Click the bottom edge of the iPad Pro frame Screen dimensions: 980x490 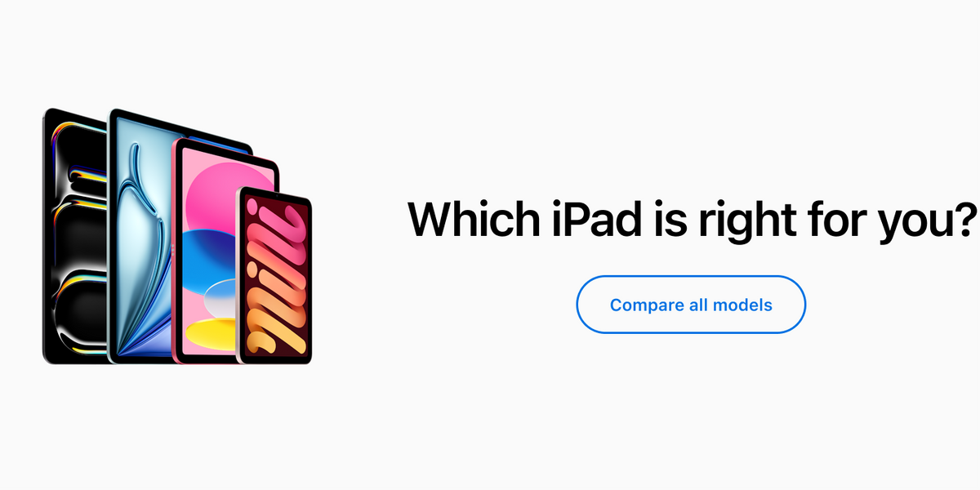click(x=75, y=360)
